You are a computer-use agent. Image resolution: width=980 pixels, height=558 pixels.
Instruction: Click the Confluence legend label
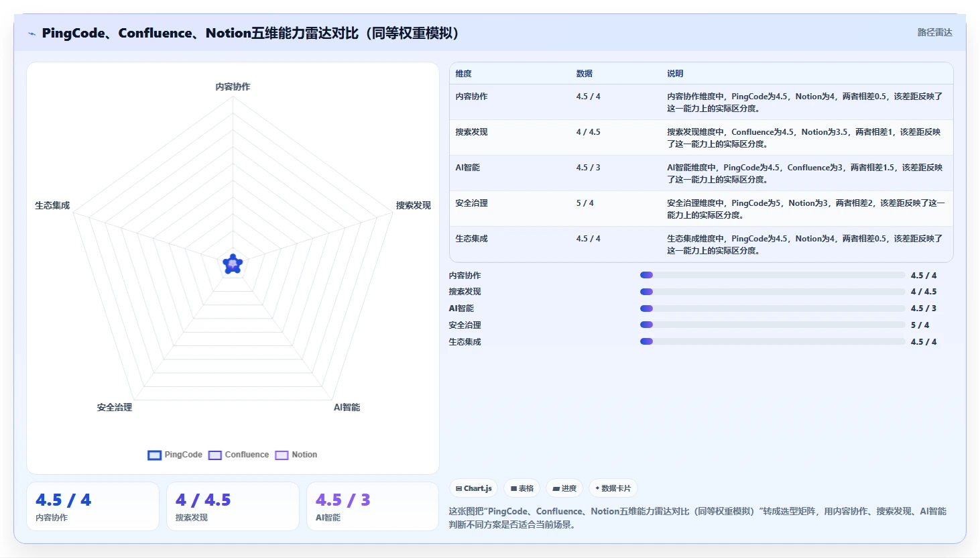[247, 455]
